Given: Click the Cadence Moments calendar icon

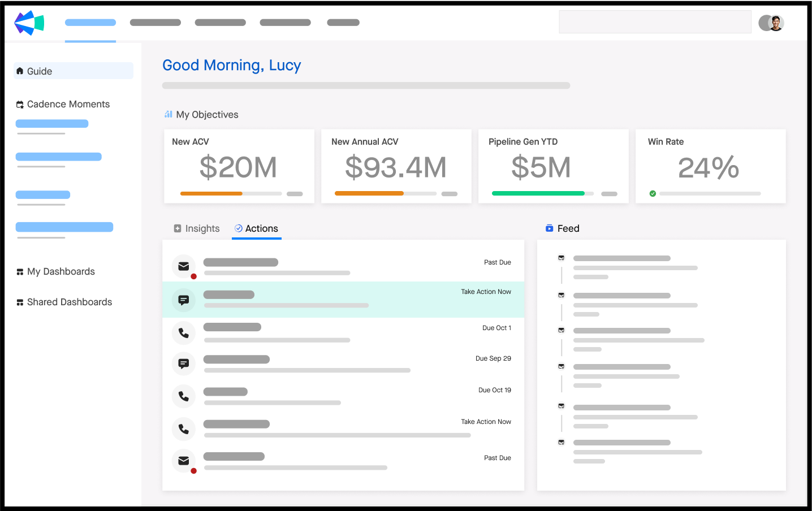Looking at the screenshot, I should 20,105.
